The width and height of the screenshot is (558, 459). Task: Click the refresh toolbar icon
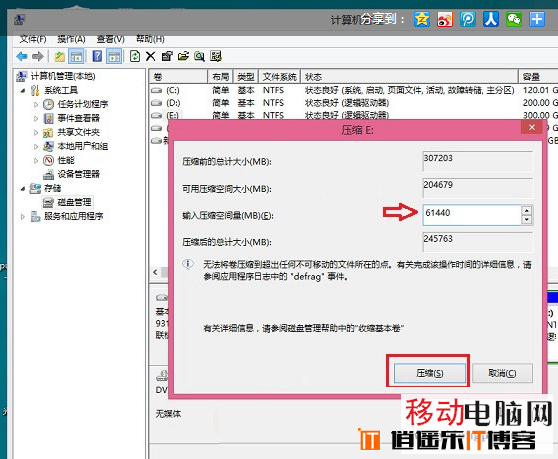tap(135, 56)
